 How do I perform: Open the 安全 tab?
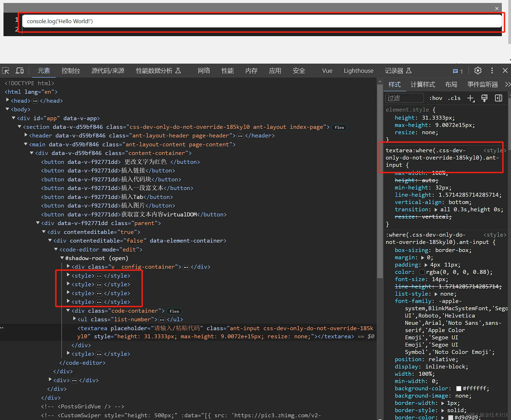[299, 71]
